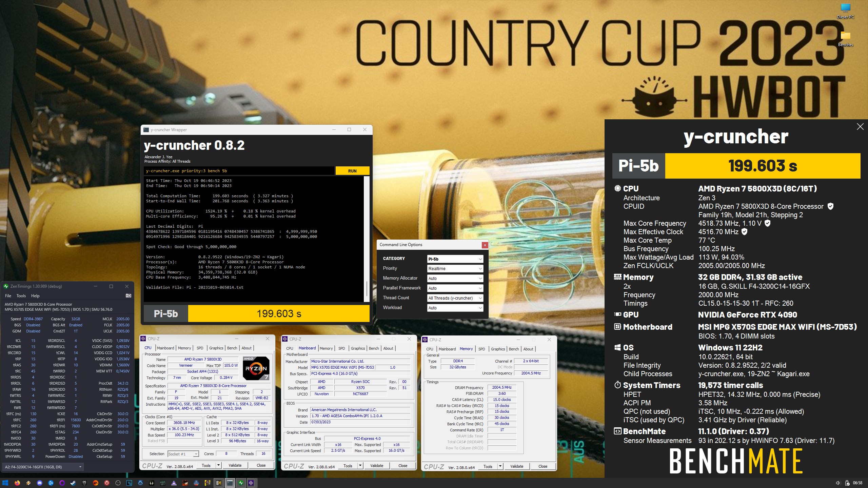
Task: Click the yellow 199.603 s result bar in wrapper
Action: pyautogui.click(x=279, y=314)
